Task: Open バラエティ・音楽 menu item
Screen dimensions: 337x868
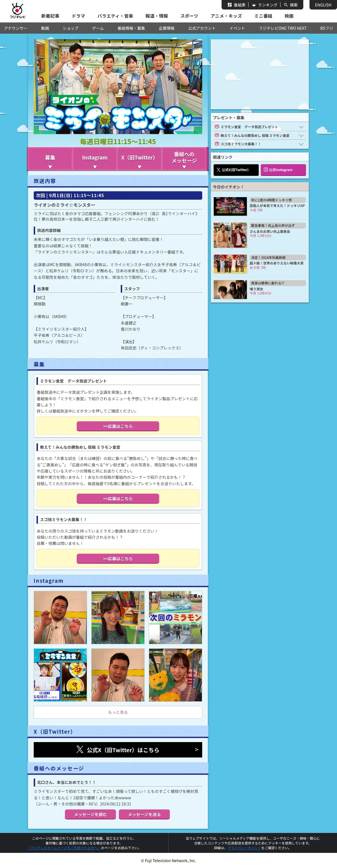Action: [115, 16]
